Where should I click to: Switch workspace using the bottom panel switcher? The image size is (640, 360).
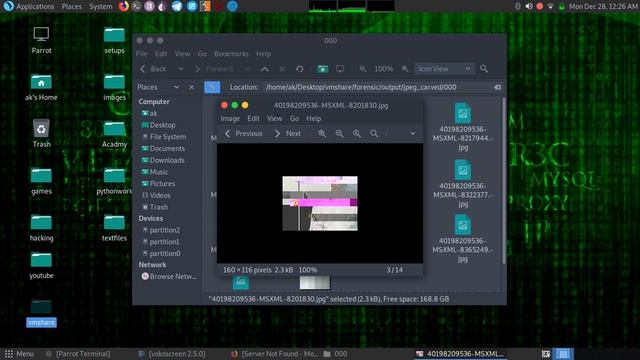point(563,353)
